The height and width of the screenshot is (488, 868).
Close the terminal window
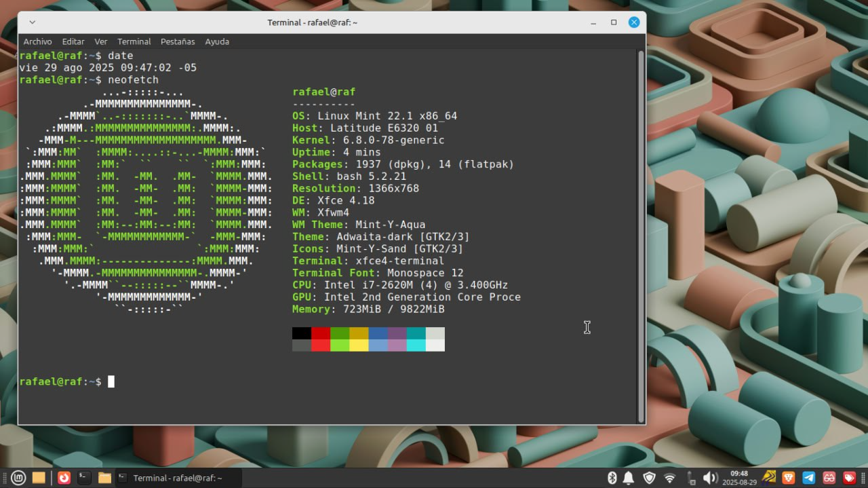click(x=634, y=22)
